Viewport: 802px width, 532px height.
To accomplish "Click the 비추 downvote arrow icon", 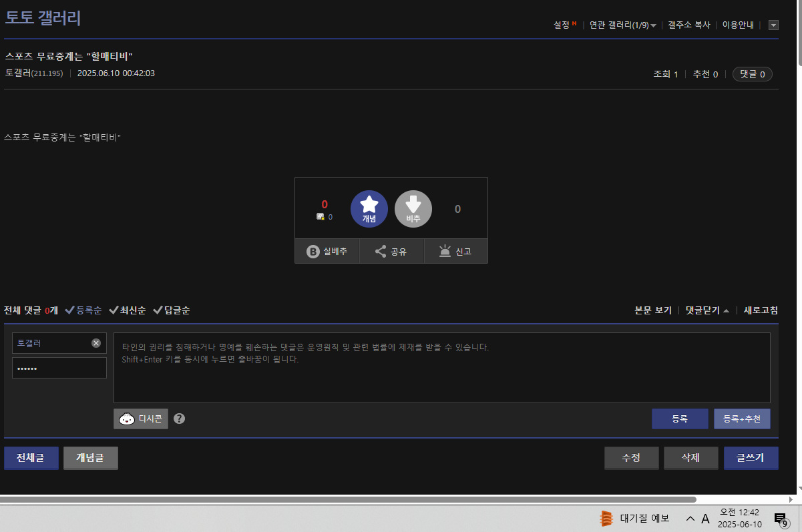I will coord(413,208).
